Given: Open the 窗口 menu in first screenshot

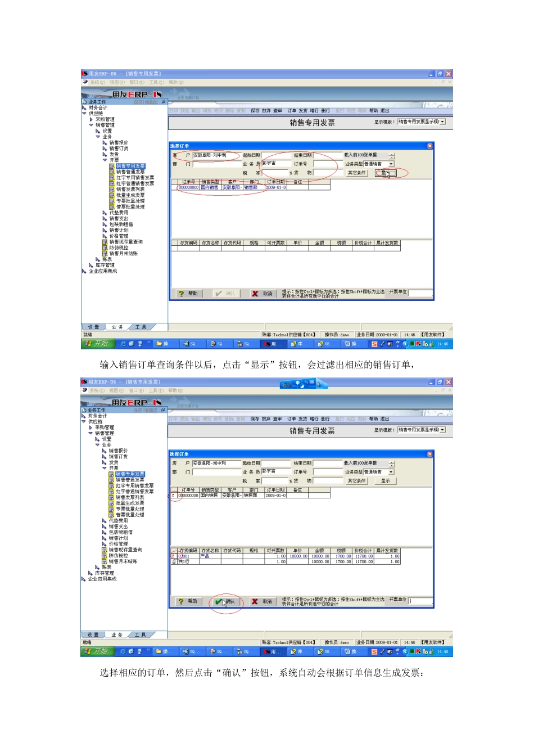Looking at the screenshot, I should [x=137, y=82].
